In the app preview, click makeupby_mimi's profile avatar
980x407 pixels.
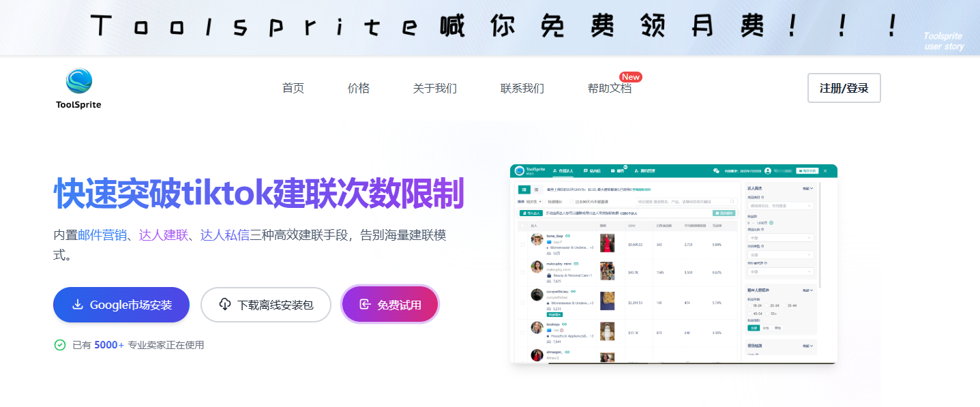click(x=537, y=267)
